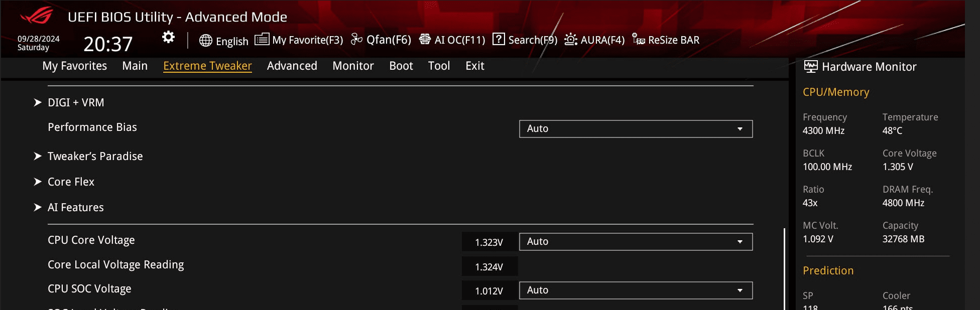The image size is (980, 310).
Task: Open the Advanced tab
Action: [292, 66]
